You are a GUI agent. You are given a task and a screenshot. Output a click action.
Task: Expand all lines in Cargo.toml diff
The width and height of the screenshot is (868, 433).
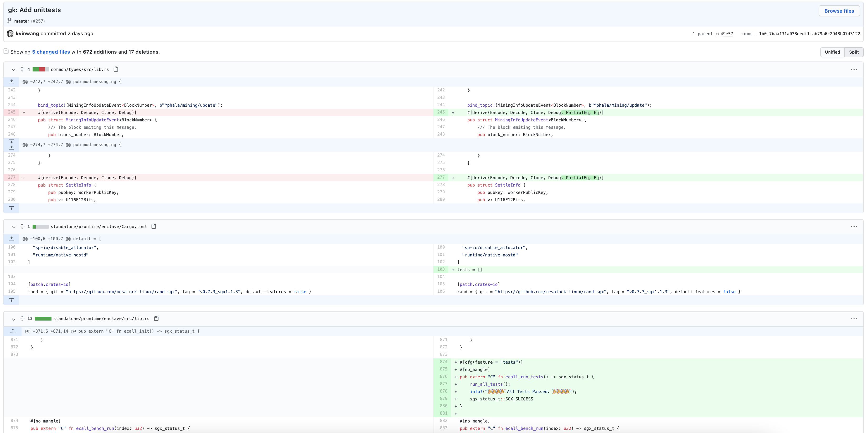click(x=22, y=226)
